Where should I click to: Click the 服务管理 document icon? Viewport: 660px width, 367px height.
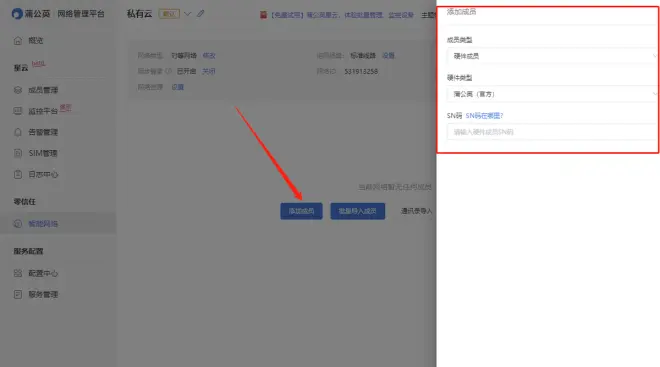tap(18, 294)
